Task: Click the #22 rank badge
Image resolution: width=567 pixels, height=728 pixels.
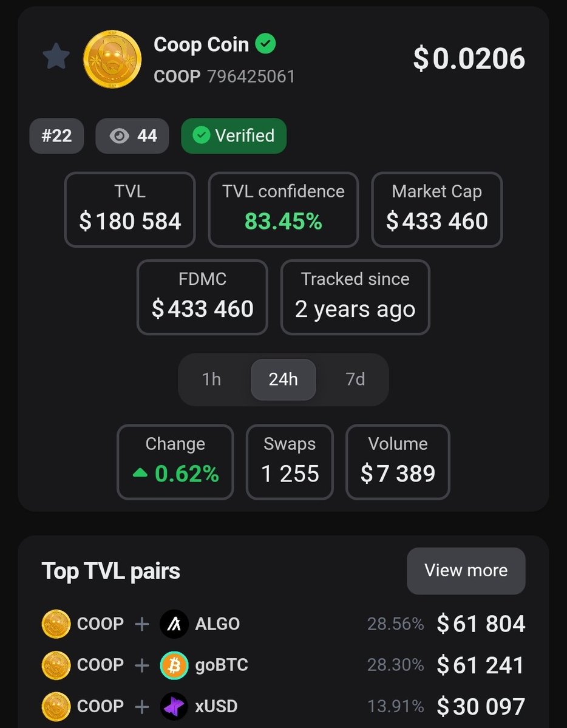Action: pyautogui.click(x=56, y=136)
